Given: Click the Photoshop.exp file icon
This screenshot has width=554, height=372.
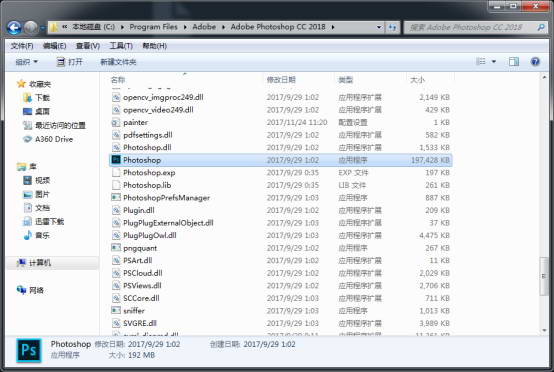Looking at the screenshot, I should pos(116,172).
